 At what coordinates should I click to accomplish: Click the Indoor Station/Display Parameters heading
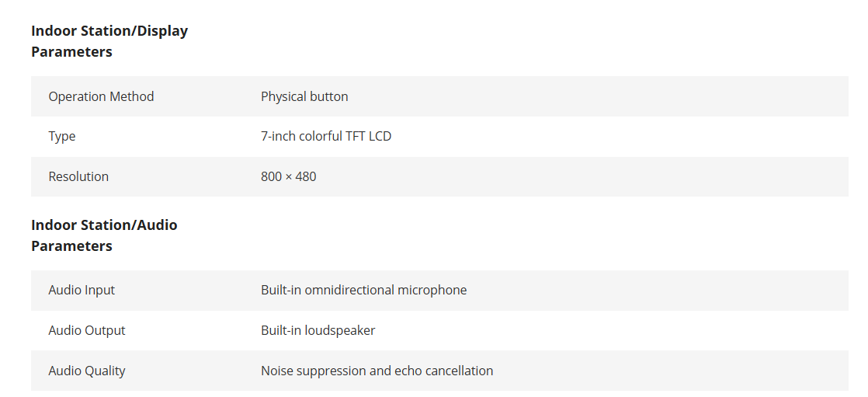109,41
